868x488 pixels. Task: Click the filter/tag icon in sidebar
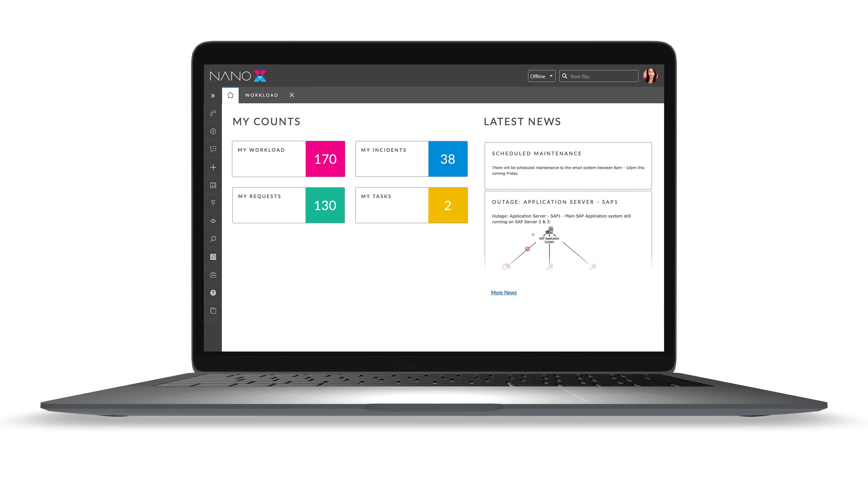213,203
